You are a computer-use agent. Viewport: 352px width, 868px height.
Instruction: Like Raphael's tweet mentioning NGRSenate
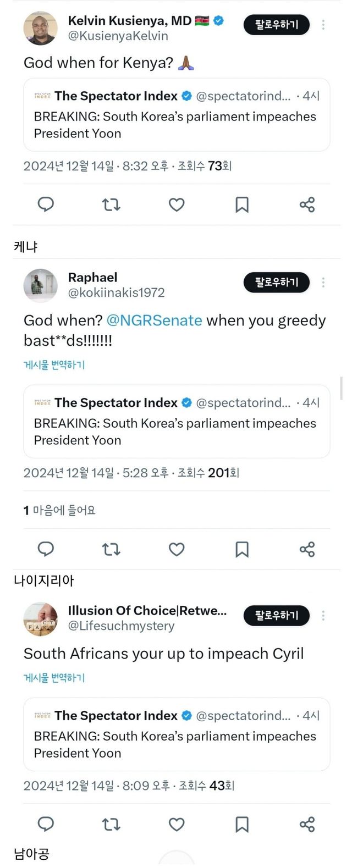pyautogui.click(x=177, y=549)
